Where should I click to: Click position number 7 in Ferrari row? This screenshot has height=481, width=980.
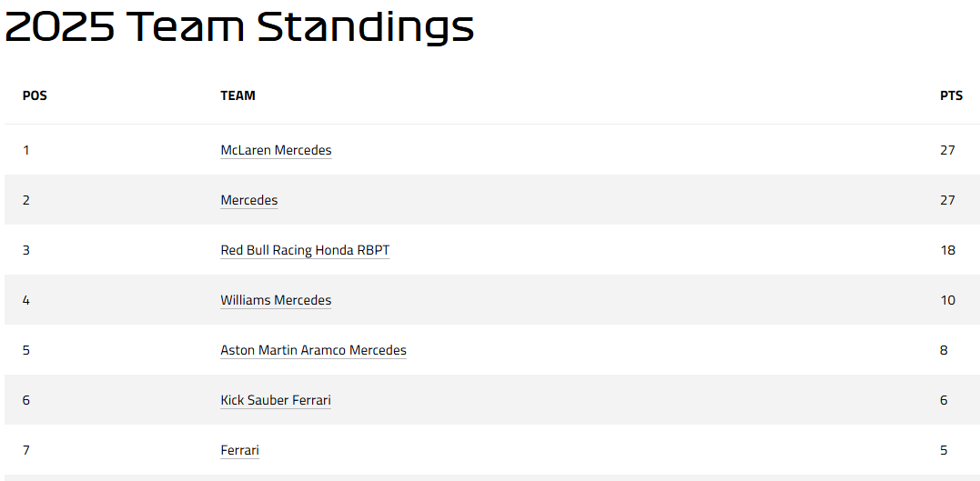tap(26, 450)
